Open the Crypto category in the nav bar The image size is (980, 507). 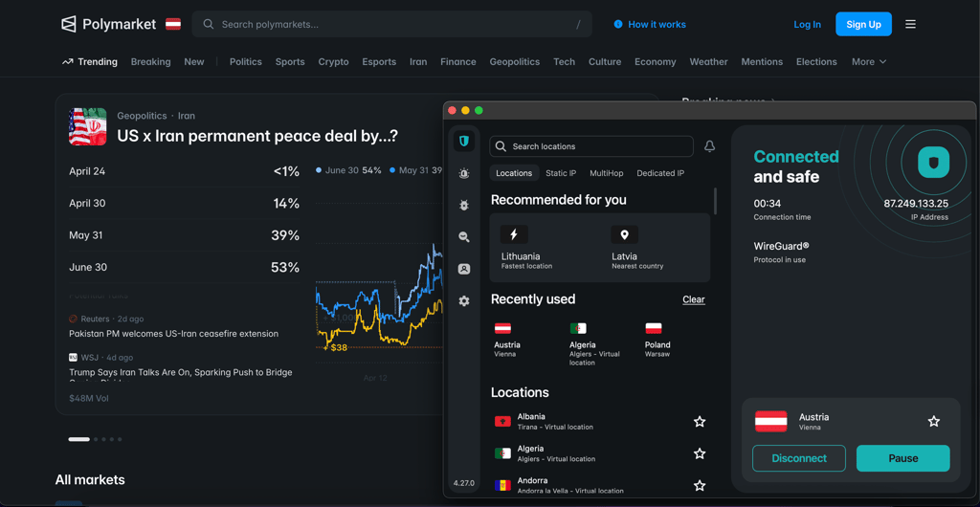tap(333, 62)
